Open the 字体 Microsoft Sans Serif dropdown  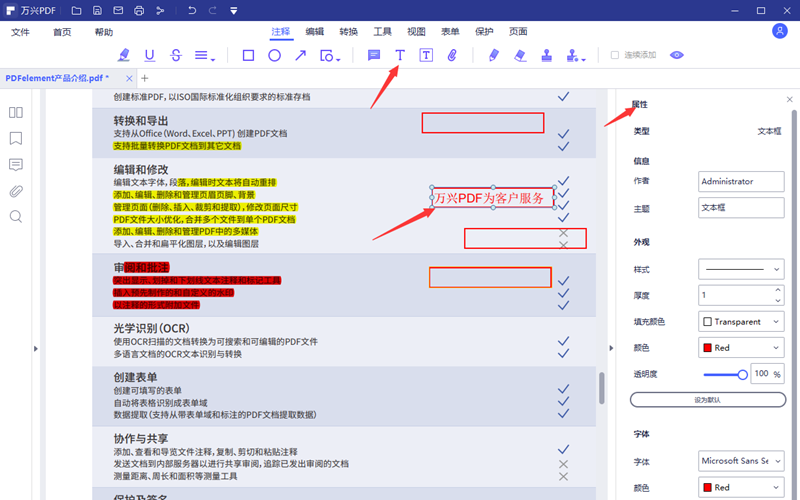[x=741, y=461]
